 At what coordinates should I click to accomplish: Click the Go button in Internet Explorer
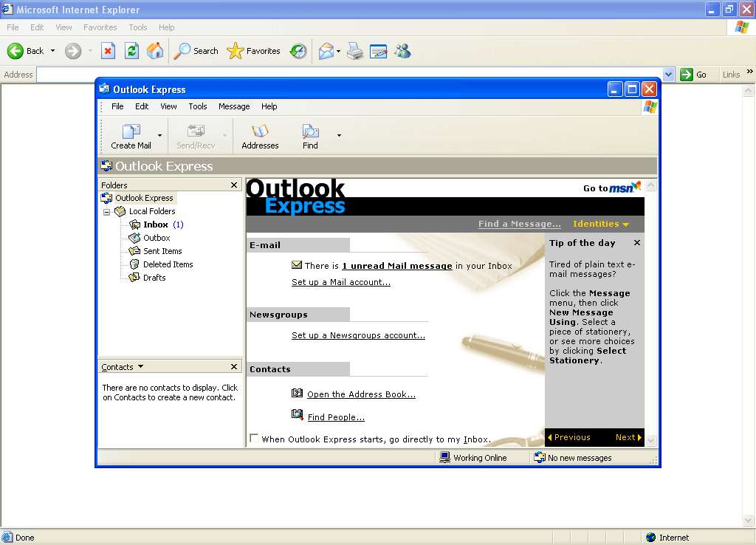coord(693,75)
